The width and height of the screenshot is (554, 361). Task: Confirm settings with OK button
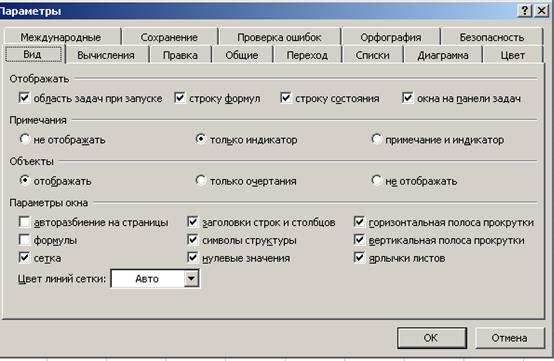(x=431, y=338)
